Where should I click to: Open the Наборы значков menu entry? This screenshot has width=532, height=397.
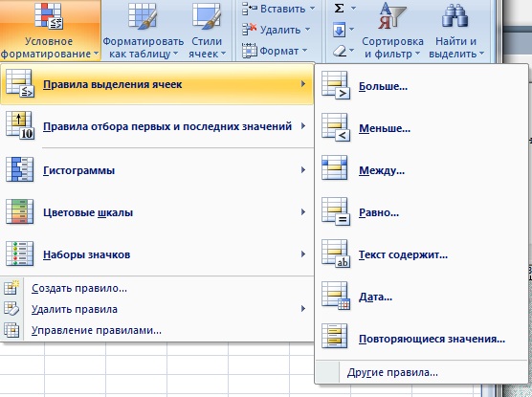point(157,254)
